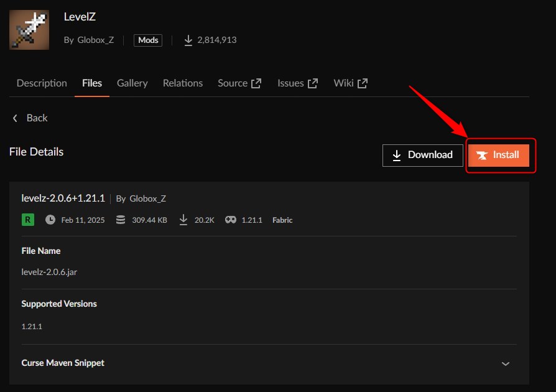This screenshot has width=556, height=392.
Task: Open the Wiki external link tab
Action: pos(350,83)
